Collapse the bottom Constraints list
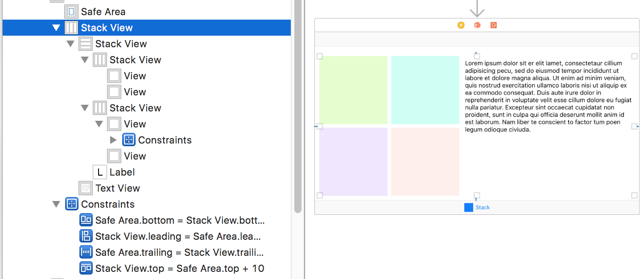644x279 pixels. pos(56,204)
